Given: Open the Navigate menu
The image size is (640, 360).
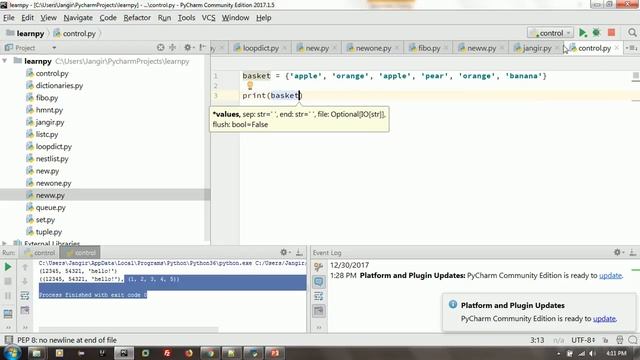Looking at the screenshot, I should tap(78, 18).
